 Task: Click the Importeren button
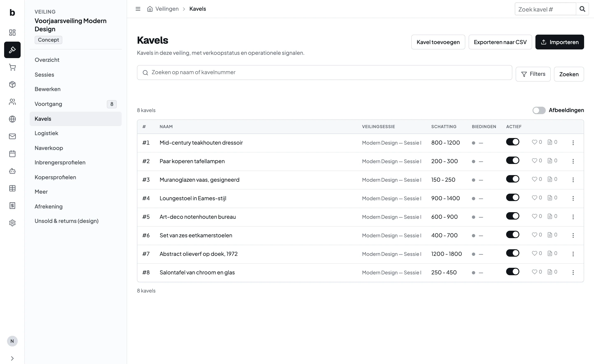[x=560, y=42]
